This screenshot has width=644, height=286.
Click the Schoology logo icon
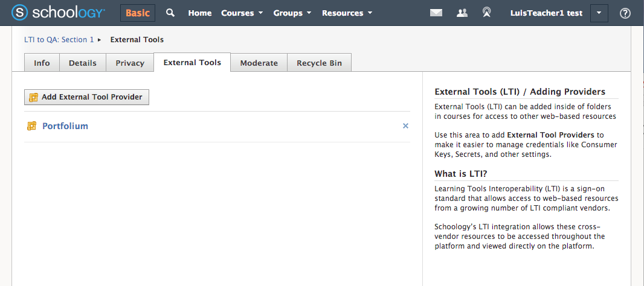[x=20, y=13]
